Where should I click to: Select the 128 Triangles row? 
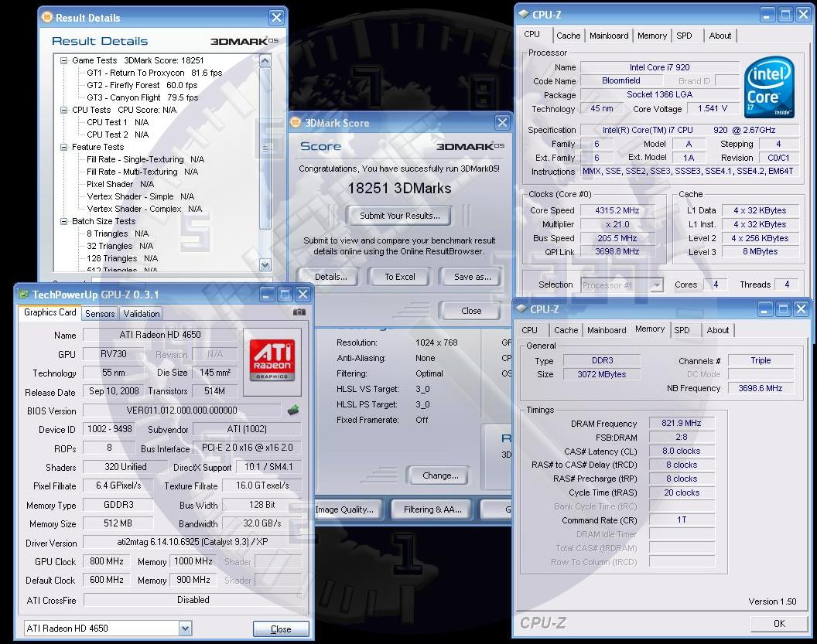coord(122,258)
